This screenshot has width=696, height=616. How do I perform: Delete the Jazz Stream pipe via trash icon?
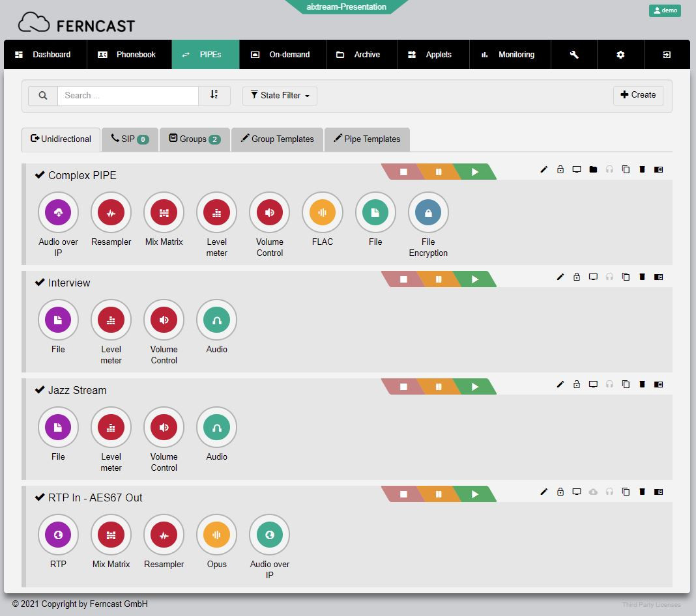[x=642, y=385]
